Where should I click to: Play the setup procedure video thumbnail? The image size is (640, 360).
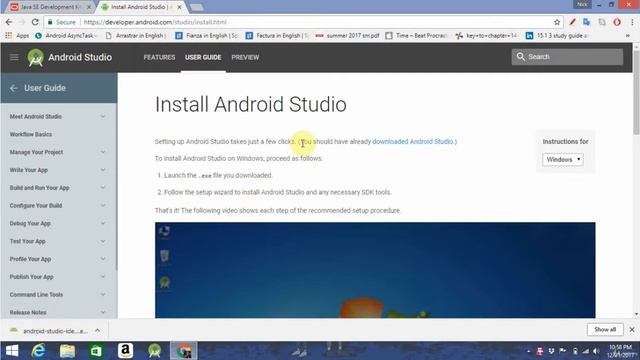click(375, 270)
